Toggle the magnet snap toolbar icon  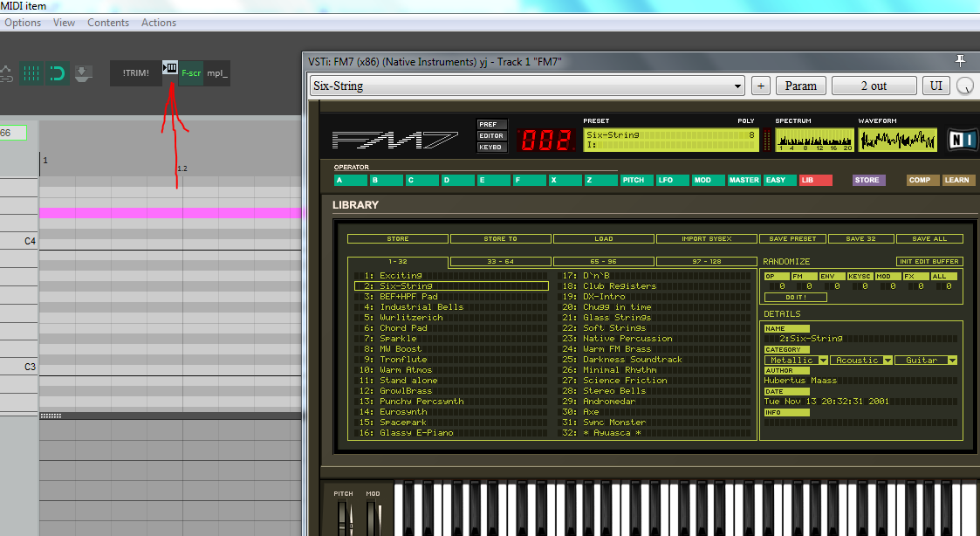[57, 74]
